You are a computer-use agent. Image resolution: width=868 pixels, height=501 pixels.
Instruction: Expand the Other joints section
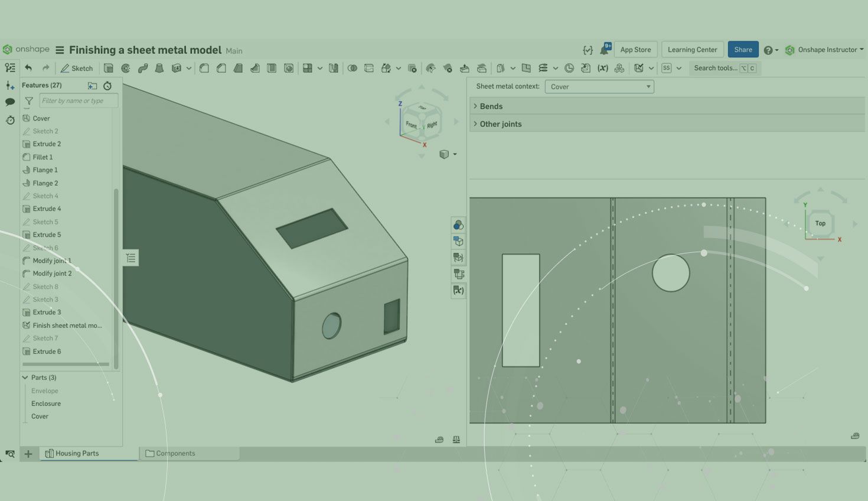(500, 124)
